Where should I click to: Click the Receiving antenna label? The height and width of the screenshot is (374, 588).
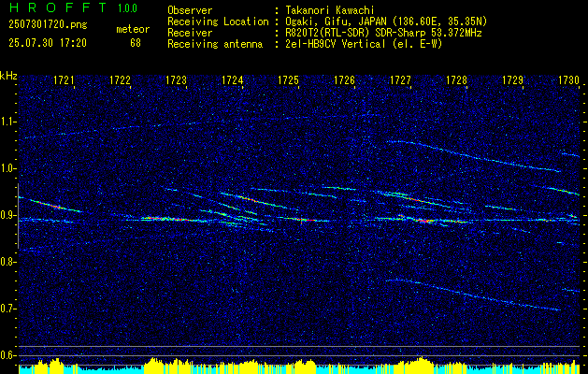click(215, 44)
